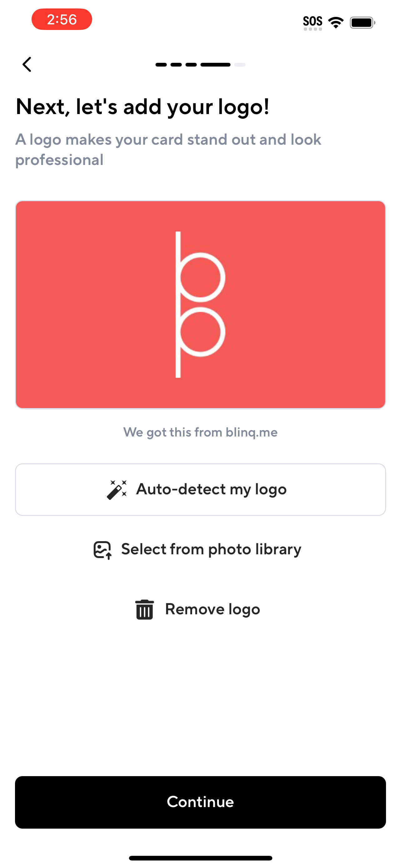Click the back chevron at top left
The image size is (401, 868).
coord(27,64)
